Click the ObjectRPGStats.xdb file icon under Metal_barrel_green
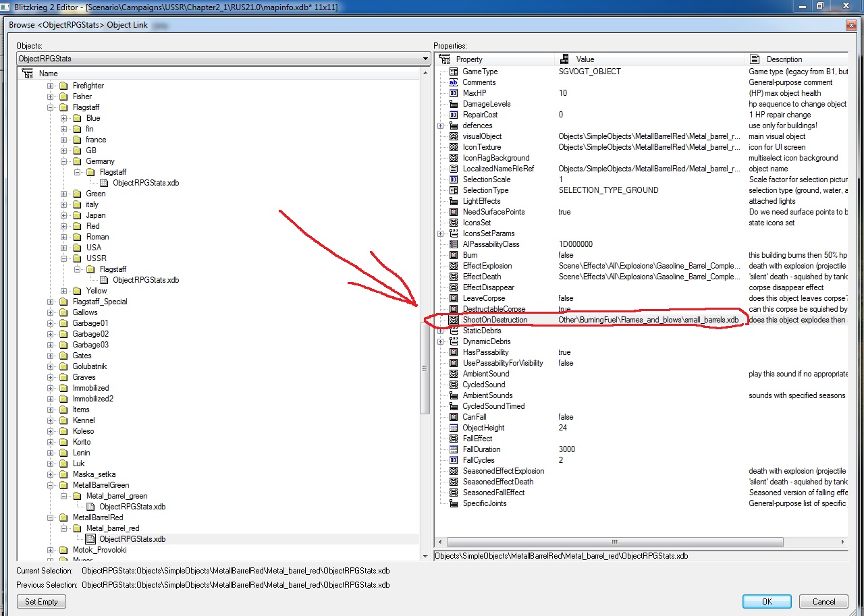 90,507
